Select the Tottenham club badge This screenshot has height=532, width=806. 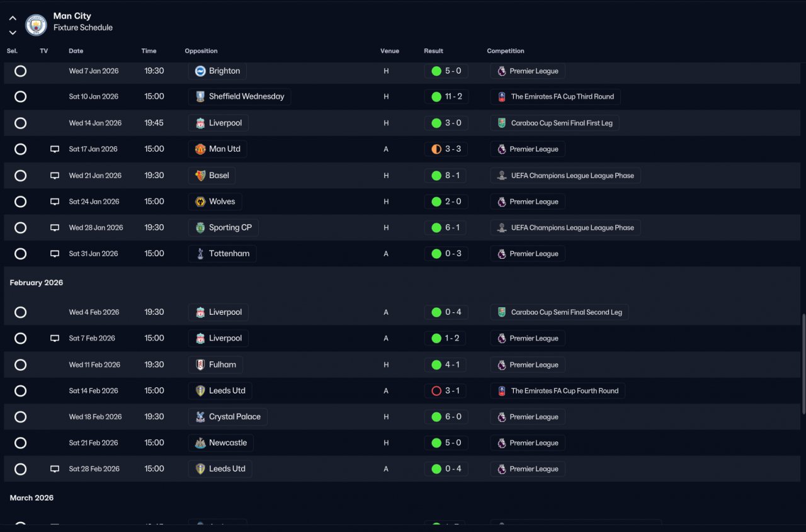click(200, 254)
